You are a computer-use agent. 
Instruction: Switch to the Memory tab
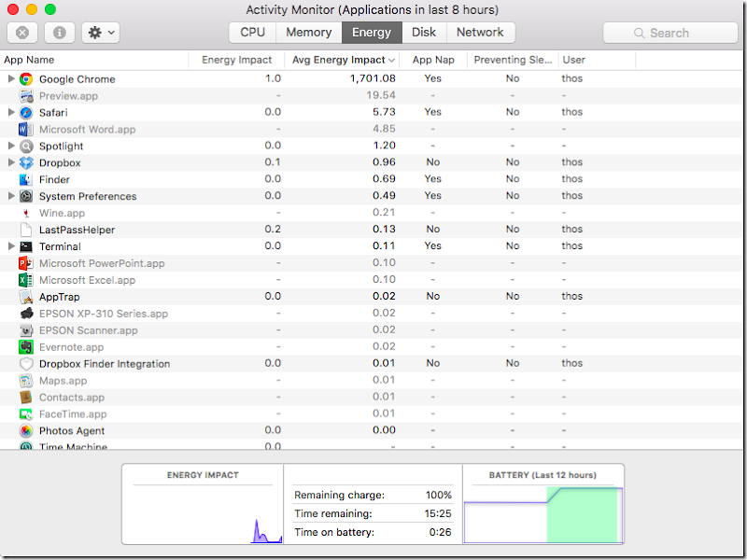[309, 33]
